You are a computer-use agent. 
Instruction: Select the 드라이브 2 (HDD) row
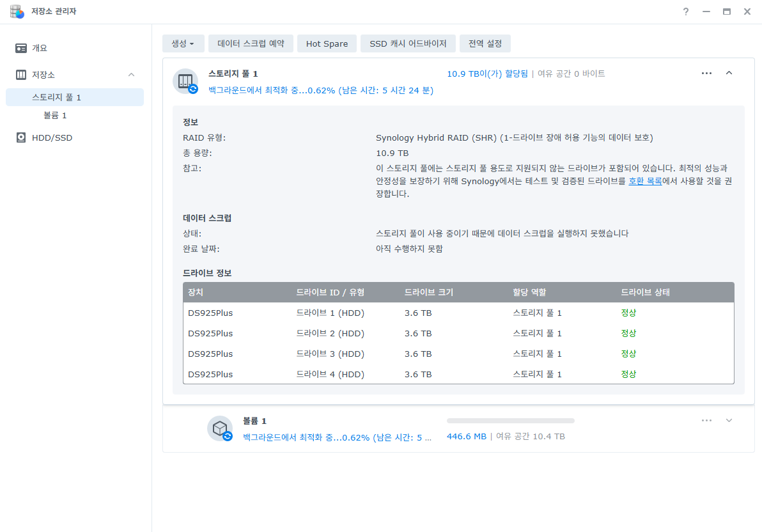pyautogui.click(x=458, y=333)
